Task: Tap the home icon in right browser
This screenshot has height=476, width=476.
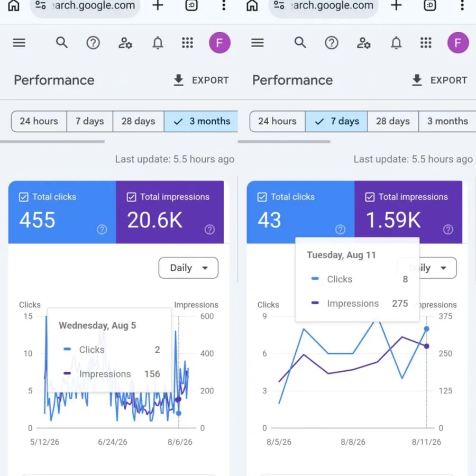Action: pyautogui.click(x=252, y=5)
